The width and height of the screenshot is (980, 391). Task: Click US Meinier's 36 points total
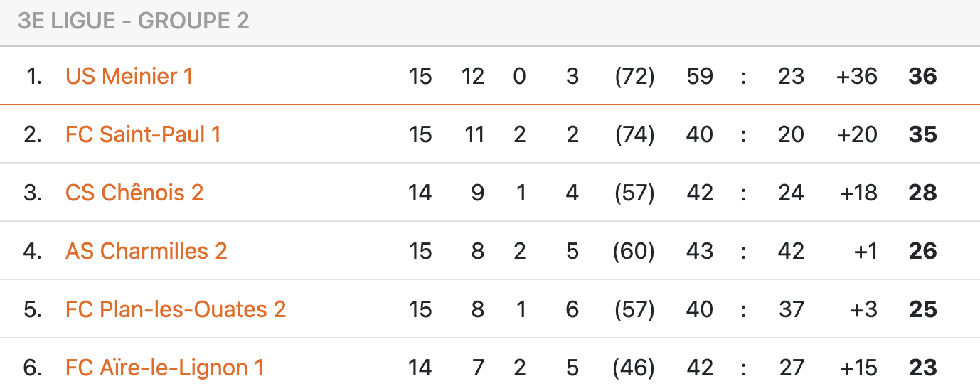pyautogui.click(x=922, y=76)
